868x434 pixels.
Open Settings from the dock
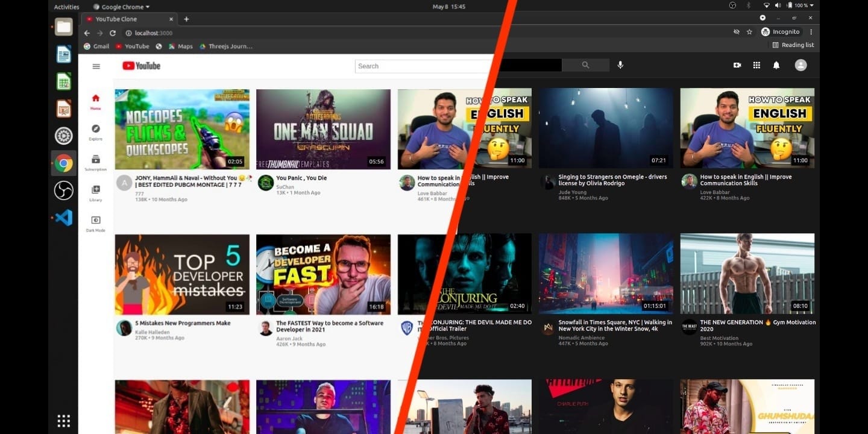tap(64, 136)
